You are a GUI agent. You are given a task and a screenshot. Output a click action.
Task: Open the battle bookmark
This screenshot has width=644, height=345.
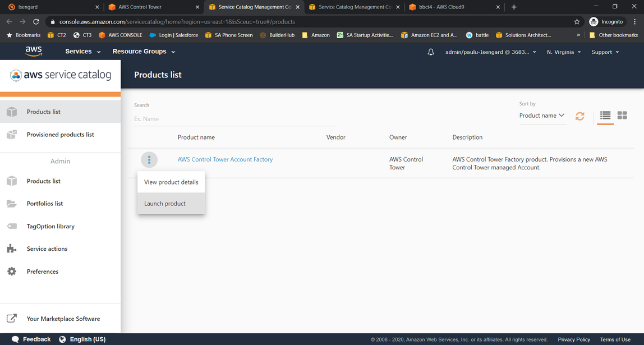coord(477,35)
